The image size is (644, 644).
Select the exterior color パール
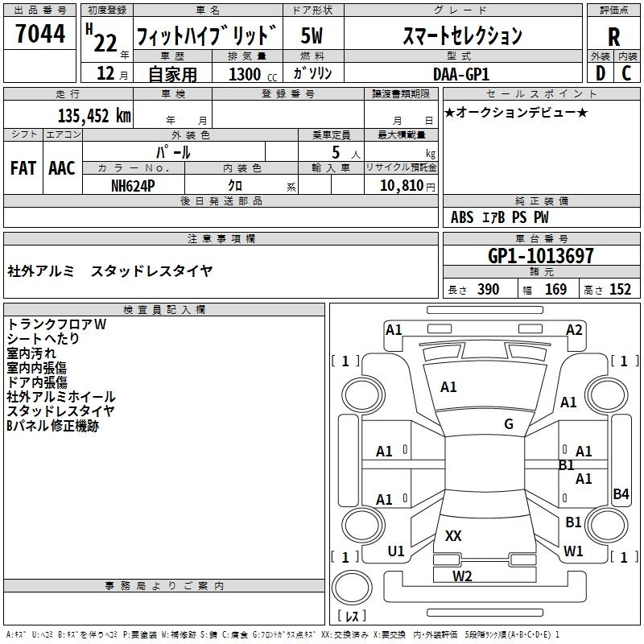[173, 152]
